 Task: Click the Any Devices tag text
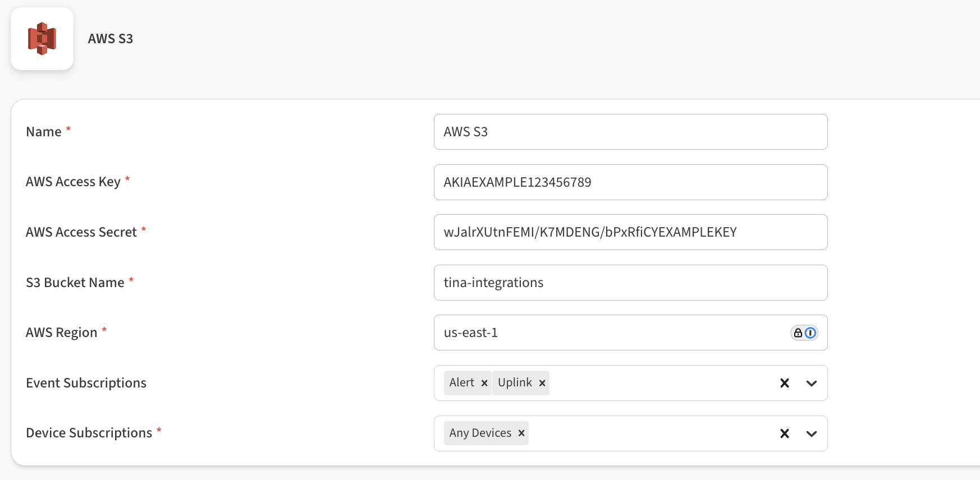click(480, 433)
